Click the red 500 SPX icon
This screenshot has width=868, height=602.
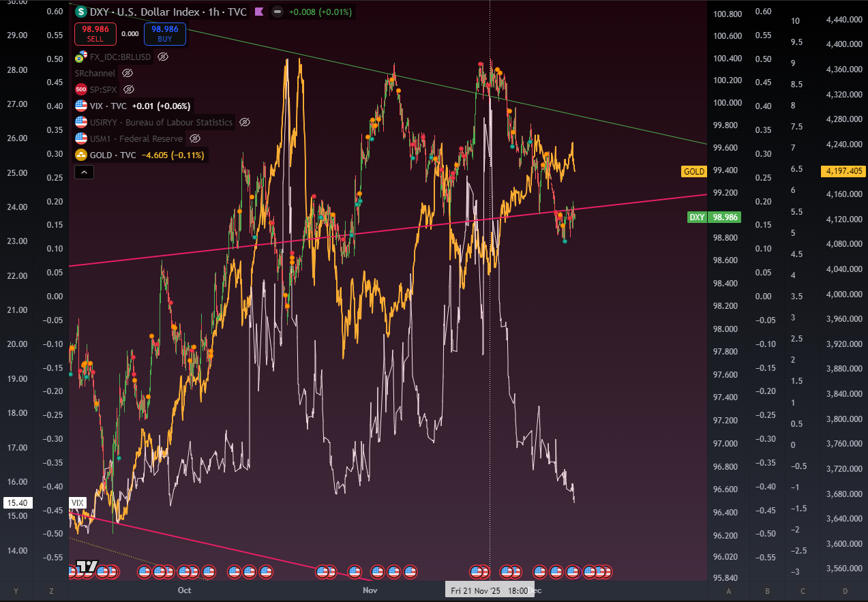[x=80, y=89]
